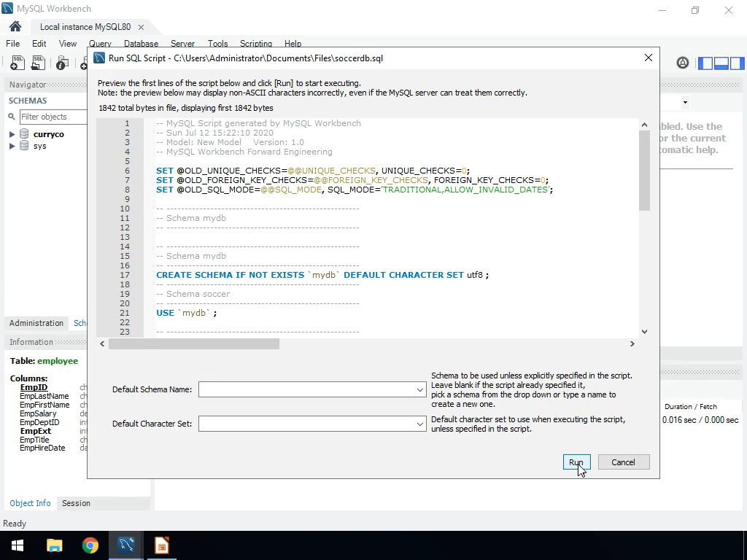
Task: Open the Query menu
Action: pyautogui.click(x=100, y=43)
